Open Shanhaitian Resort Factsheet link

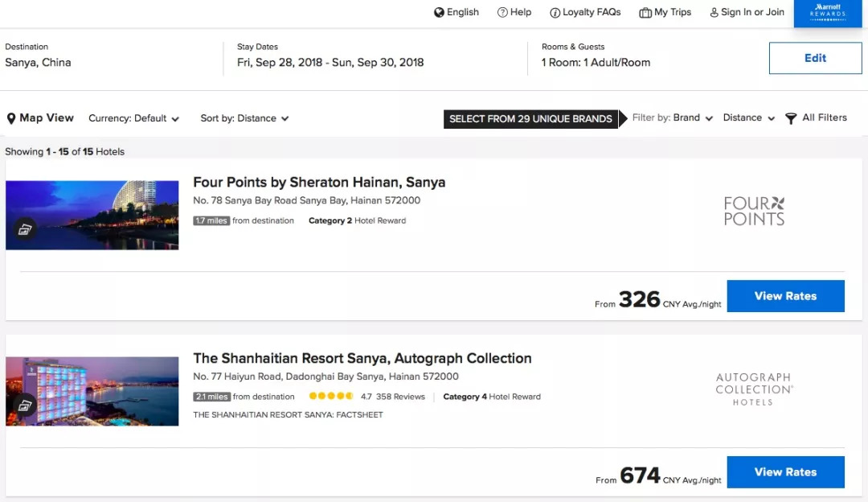coord(288,415)
